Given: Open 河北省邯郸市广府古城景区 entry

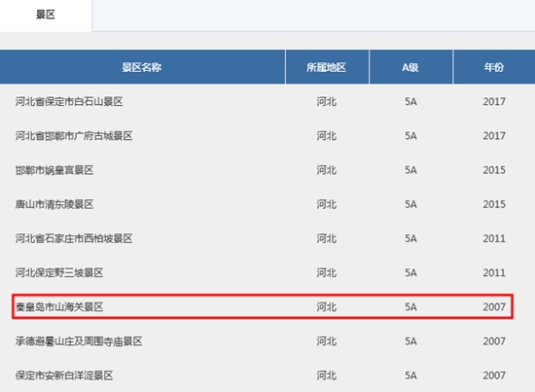Looking at the screenshot, I should tap(74, 136).
